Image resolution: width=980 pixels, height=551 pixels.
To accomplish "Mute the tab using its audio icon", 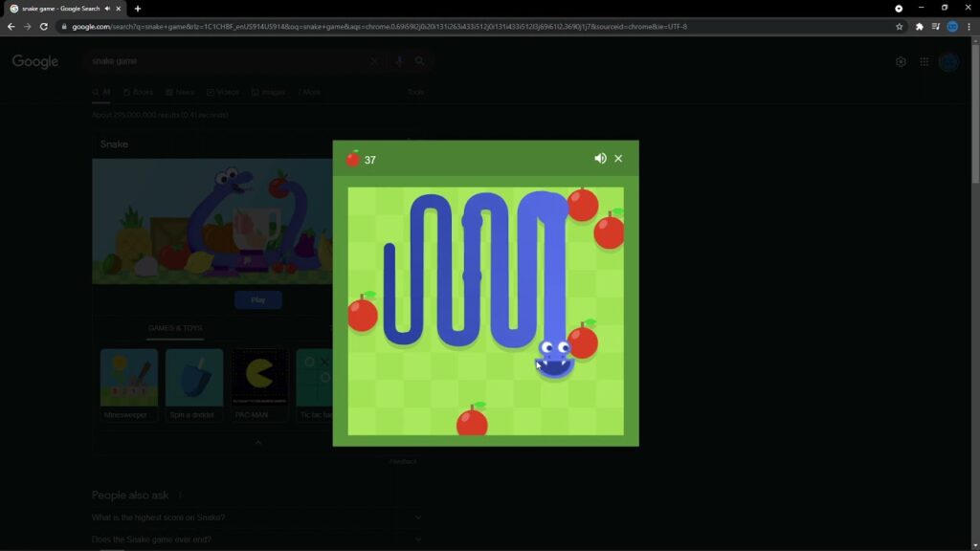I will [107, 9].
